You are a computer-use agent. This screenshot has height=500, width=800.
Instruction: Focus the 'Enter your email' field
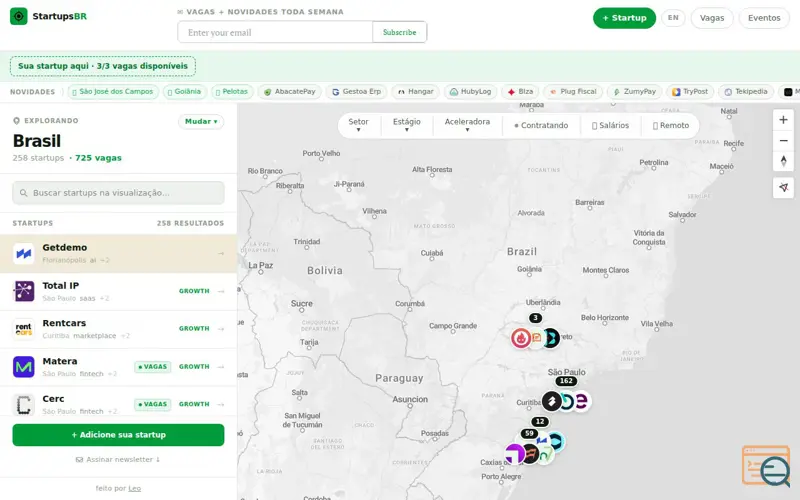(276, 32)
